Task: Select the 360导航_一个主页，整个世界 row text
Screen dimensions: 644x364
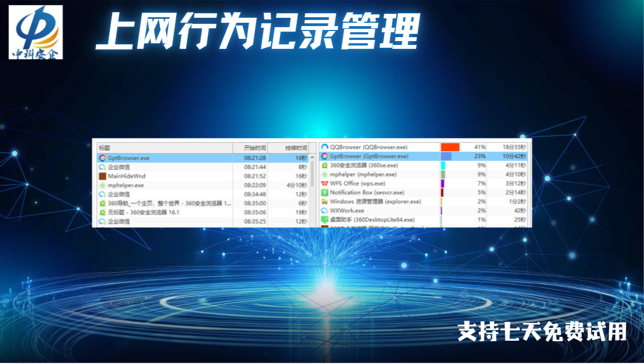Action: [x=169, y=203]
